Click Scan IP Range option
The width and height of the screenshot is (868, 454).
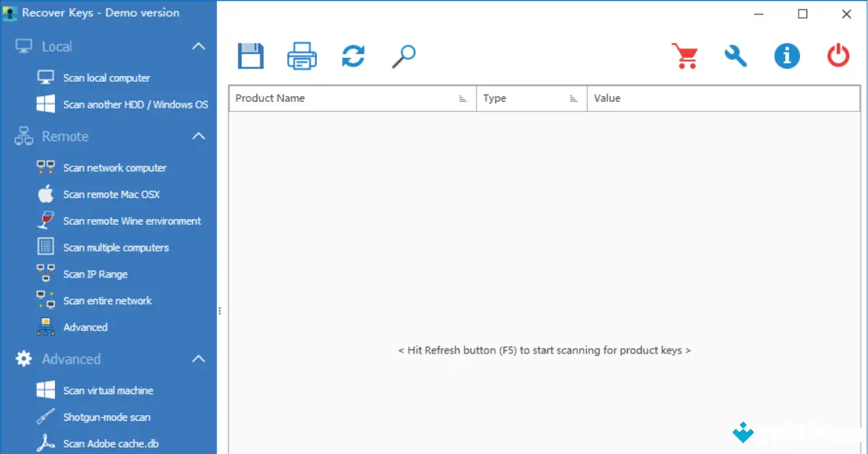pos(94,274)
